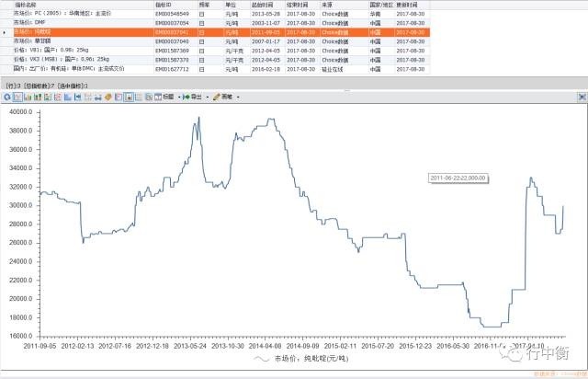Click the 标题 (title) toolbar button
Image resolution: width=588 pixels, height=379 pixels.
tap(164, 97)
